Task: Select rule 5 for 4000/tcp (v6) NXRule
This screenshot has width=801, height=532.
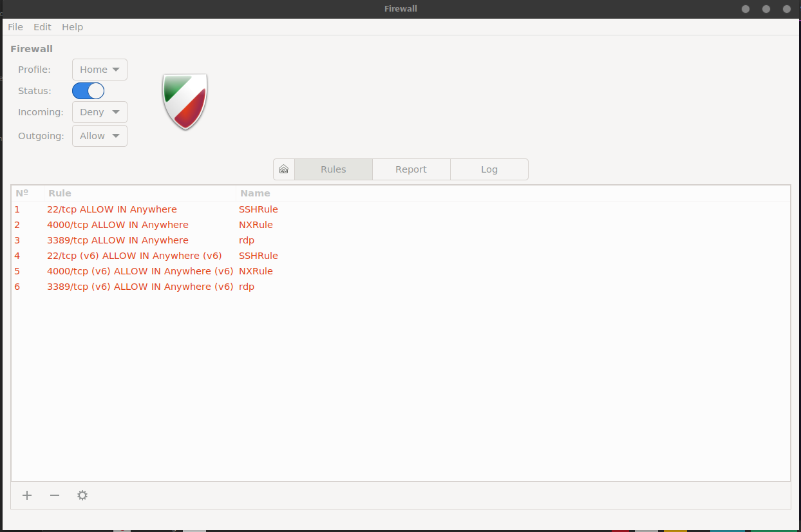Action: [140, 271]
